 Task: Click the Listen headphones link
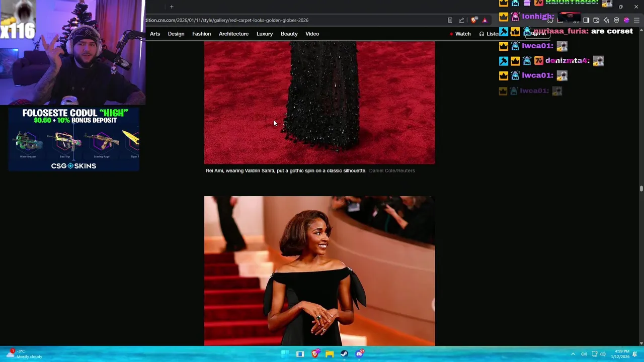coord(490,34)
